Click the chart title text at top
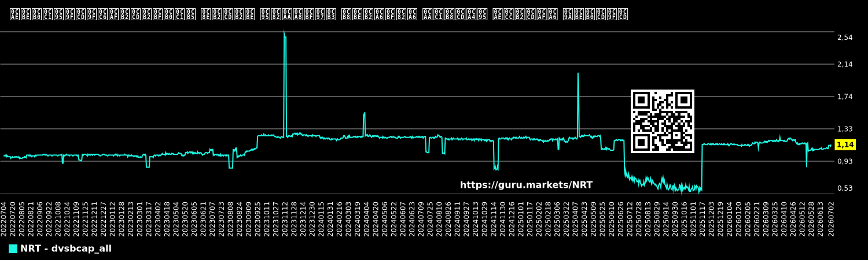The height and width of the screenshot is (260, 868). [x=319, y=14]
